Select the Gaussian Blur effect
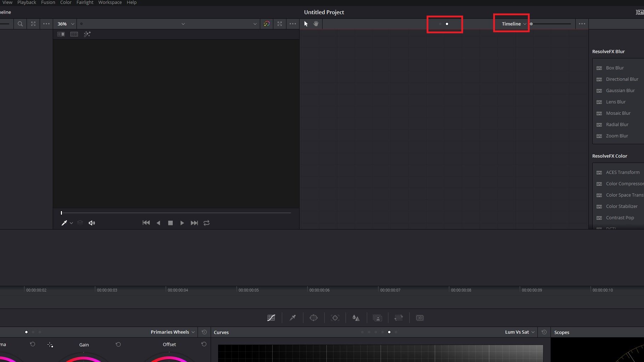This screenshot has width=644, height=362. [620, 90]
